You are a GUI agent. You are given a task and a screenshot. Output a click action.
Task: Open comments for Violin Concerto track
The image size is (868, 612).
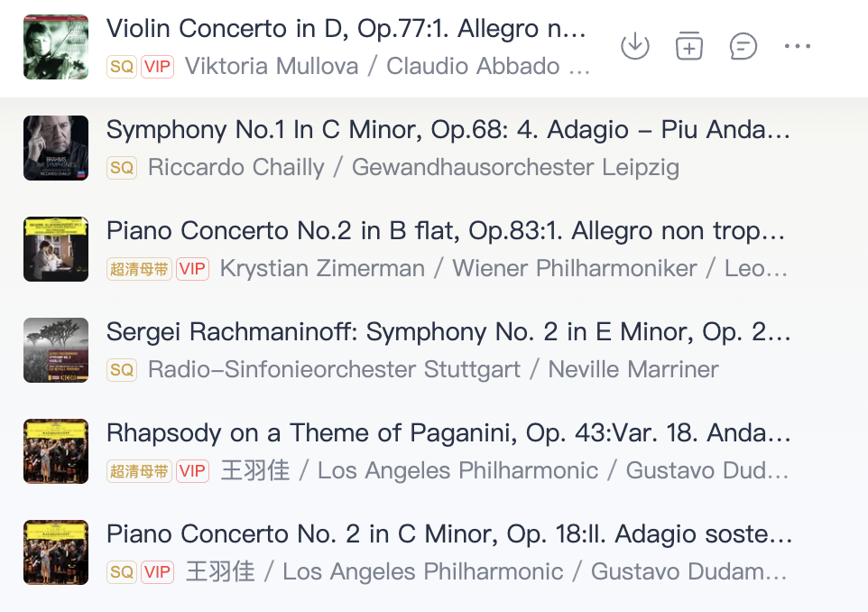[x=743, y=46]
